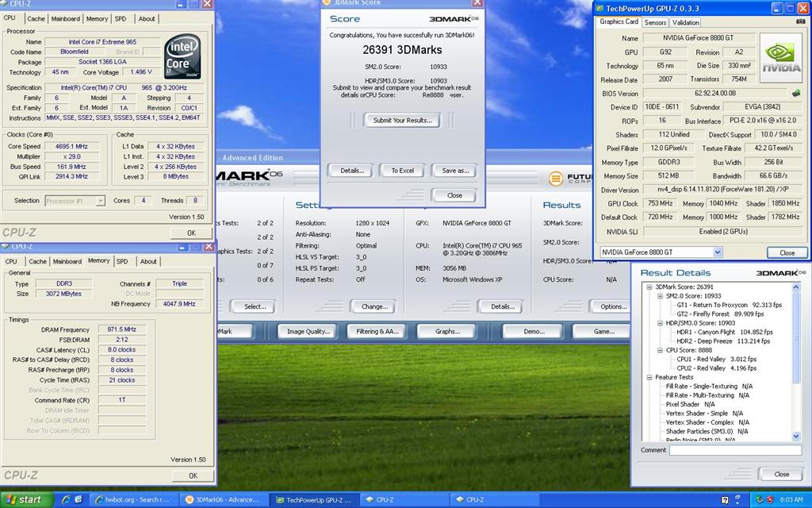
Task: Select GT1 - Return To Proxycon row
Action: pyautogui.click(x=730, y=306)
